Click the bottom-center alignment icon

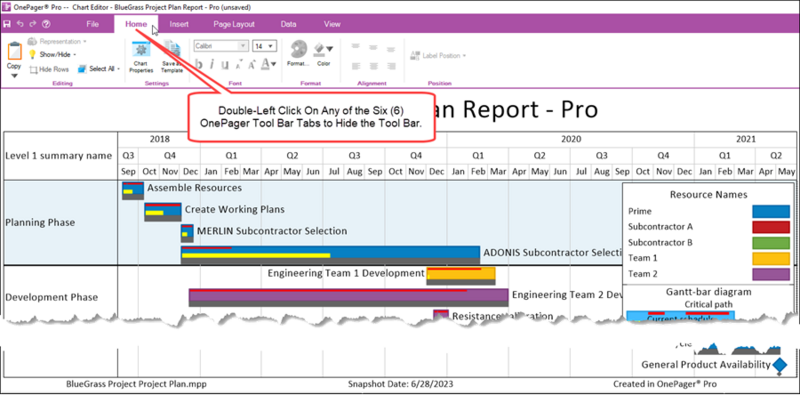[374, 66]
